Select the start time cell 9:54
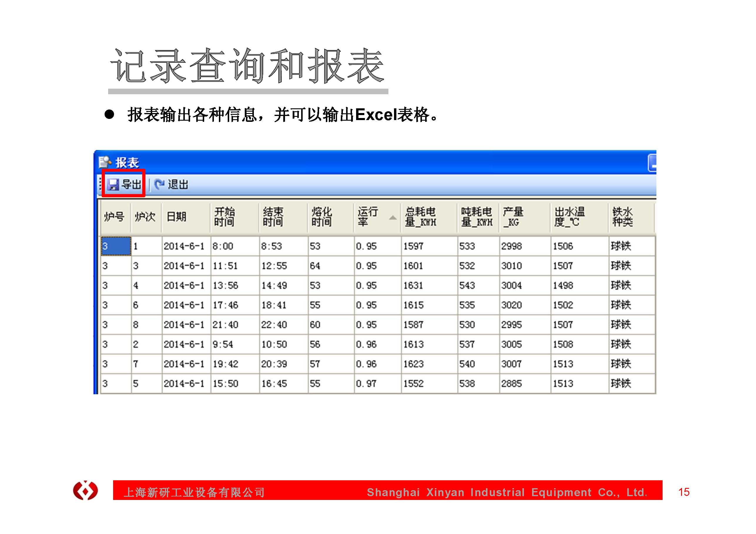756x534 pixels. pyautogui.click(x=235, y=344)
